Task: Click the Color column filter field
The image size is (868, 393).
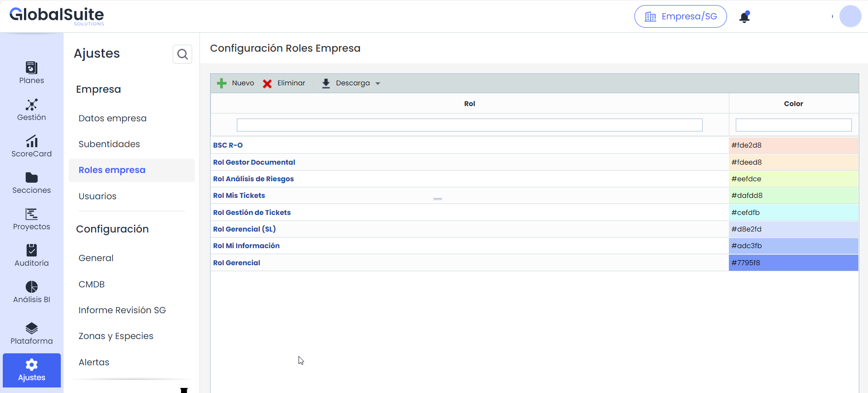Action: pos(793,125)
